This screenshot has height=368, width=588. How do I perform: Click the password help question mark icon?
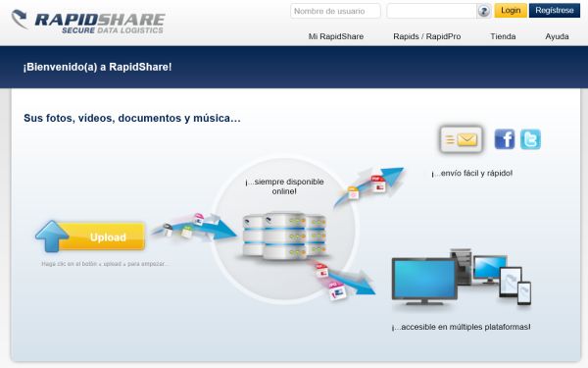tap(484, 11)
